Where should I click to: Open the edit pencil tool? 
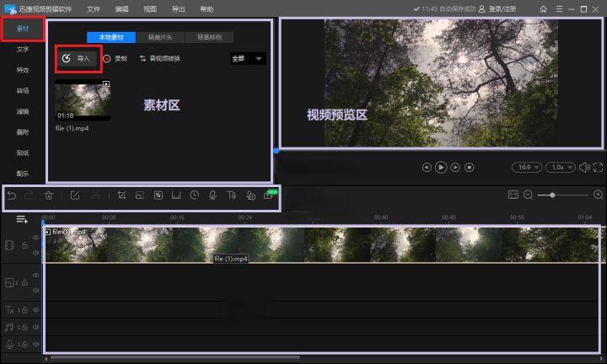pyautogui.click(x=75, y=195)
